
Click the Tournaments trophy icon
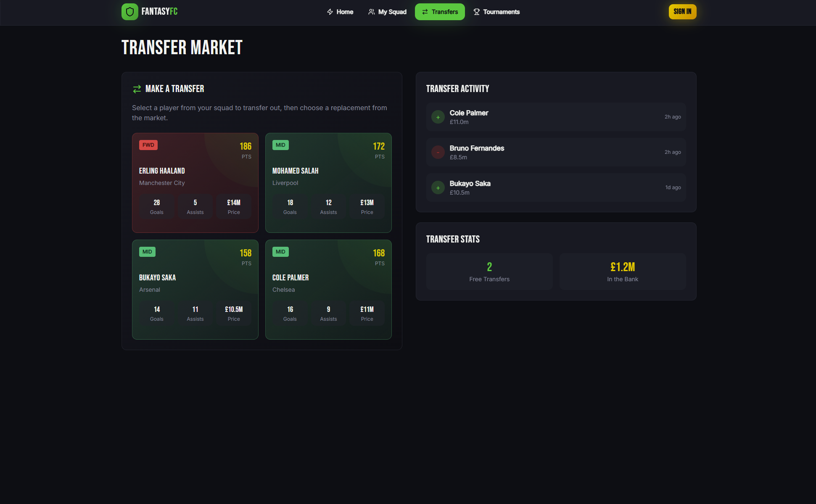click(x=476, y=12)
